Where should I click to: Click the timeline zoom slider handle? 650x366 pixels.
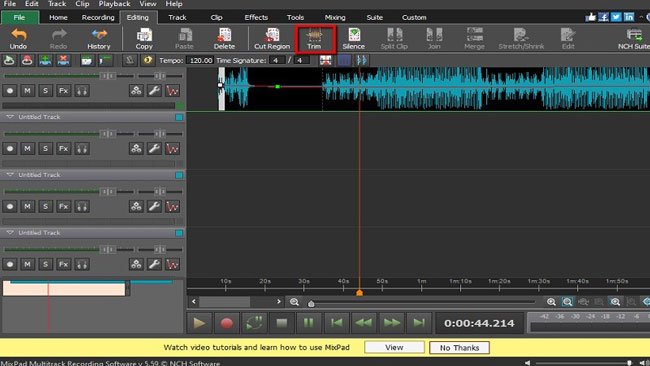(311, 304)
